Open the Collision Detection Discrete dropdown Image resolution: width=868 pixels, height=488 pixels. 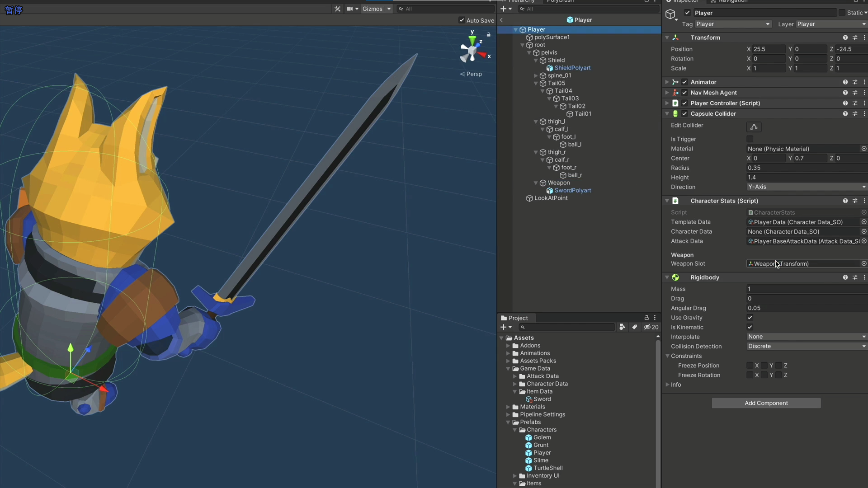pyautogui.click(x=807, y=346)
